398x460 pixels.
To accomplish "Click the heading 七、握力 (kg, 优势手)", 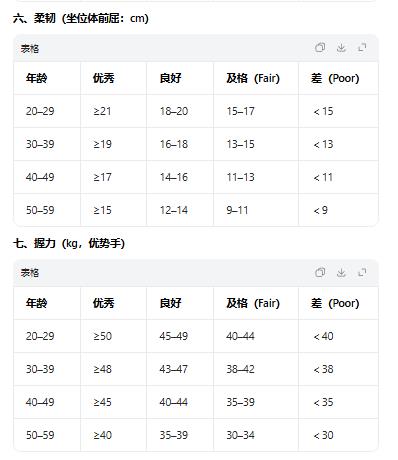I will 69,243.
